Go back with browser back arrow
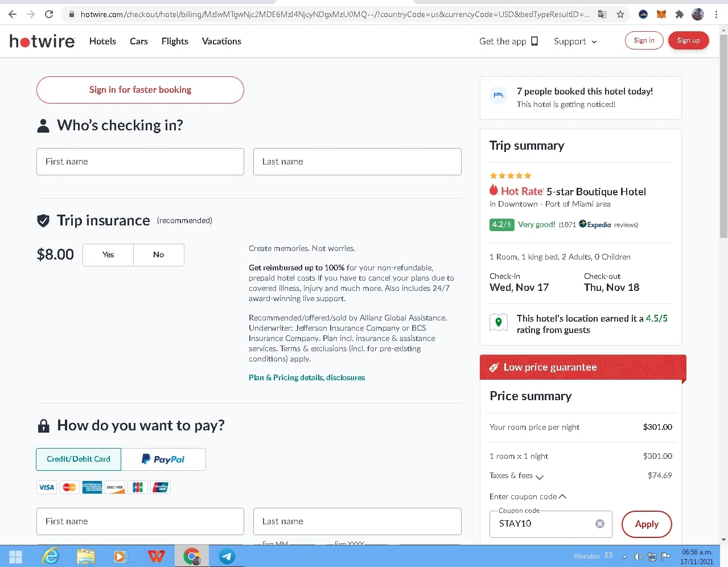Screen dimensions: 728x567 click(x=13, y=14)
